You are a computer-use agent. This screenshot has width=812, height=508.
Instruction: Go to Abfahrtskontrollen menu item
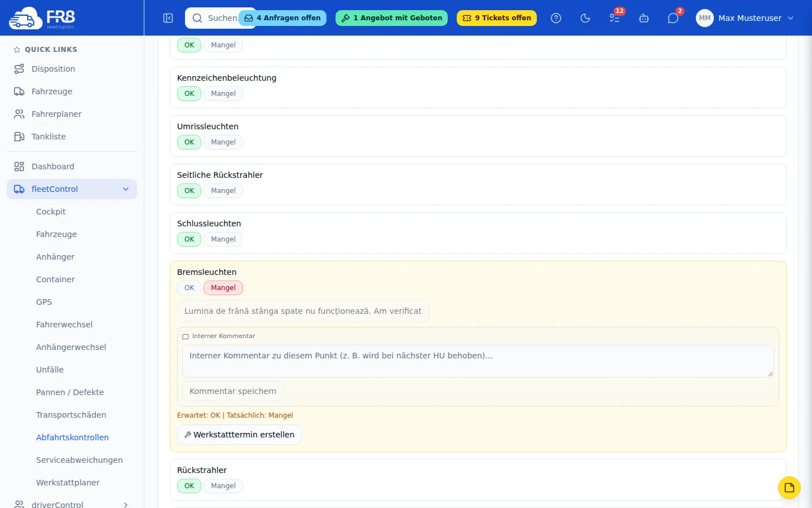[x=72, y=437]
